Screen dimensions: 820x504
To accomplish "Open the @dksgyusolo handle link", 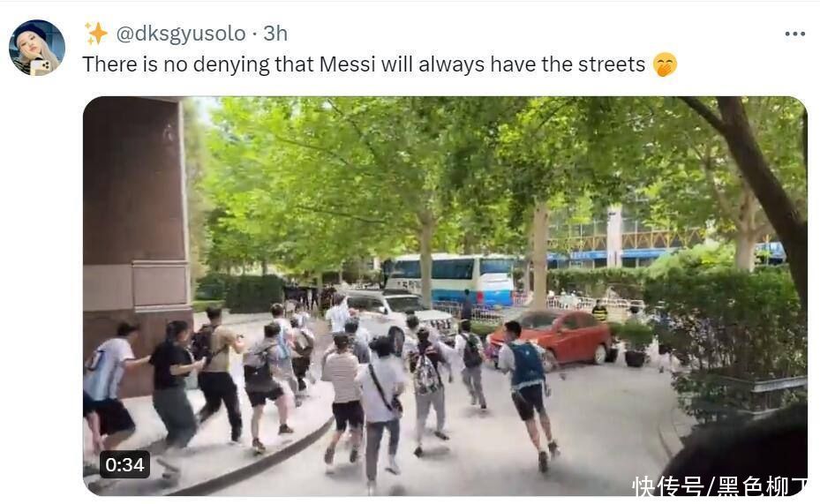I will 181,34.
